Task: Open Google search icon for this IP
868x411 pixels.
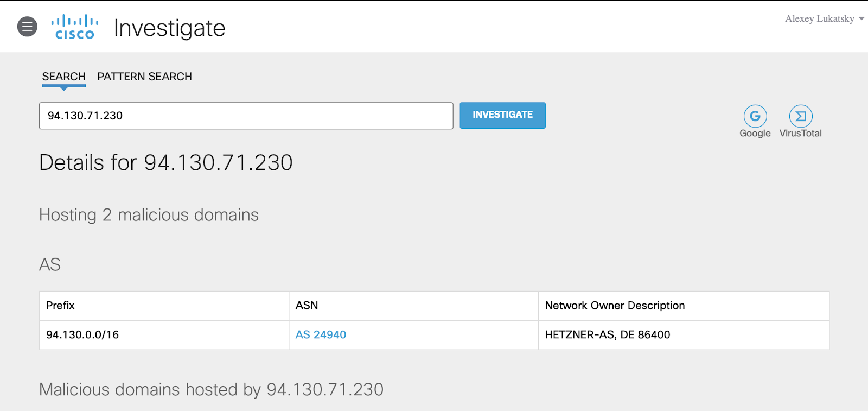Action: [x=755, y=116]
